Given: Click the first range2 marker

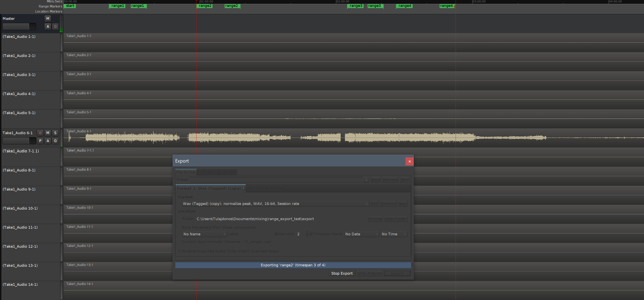Looking at the screenshot, I should (205, 6).
